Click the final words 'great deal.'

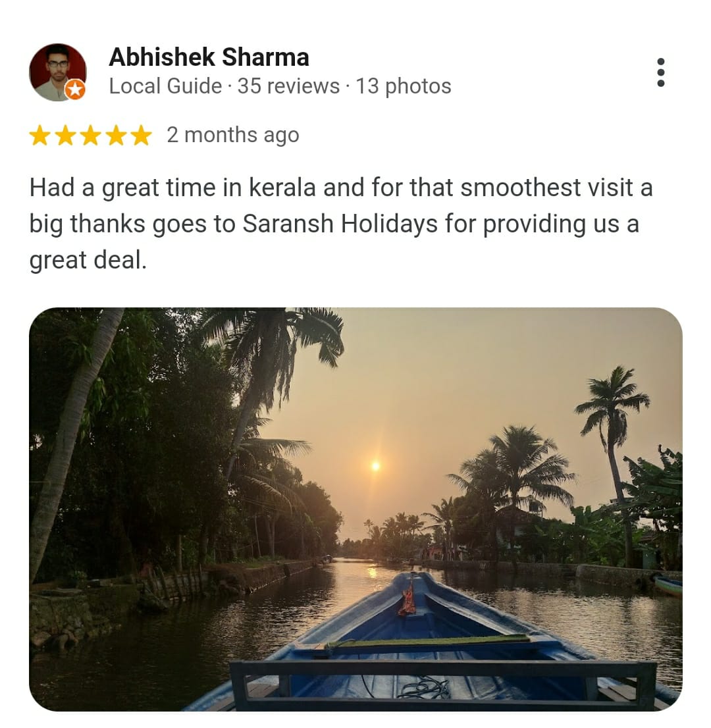click(x=88, y=260)
